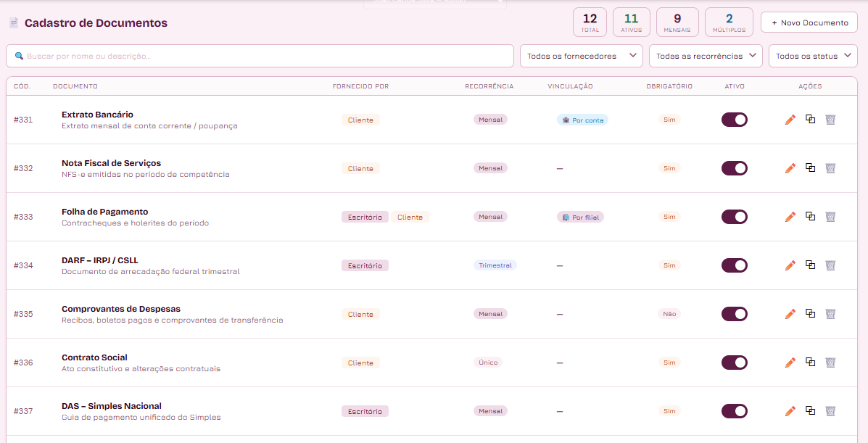Delete the Folha de Pagamento document

point(830,217)
